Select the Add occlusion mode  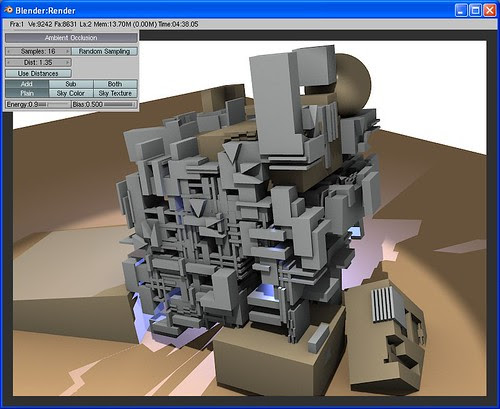(27, 84)
